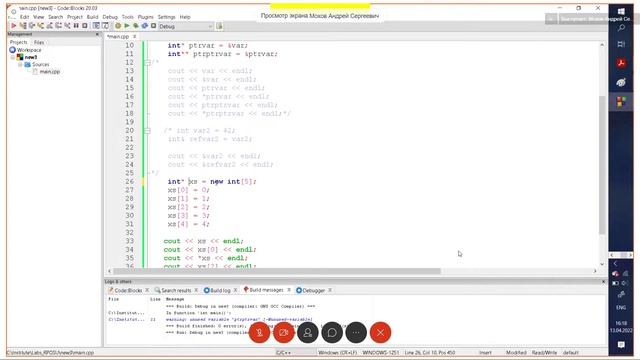Open Adobe Acrobat from the taskbar
Image resolution: width=640 pixels, height=360 pixels.
click(x=621, y=63)
